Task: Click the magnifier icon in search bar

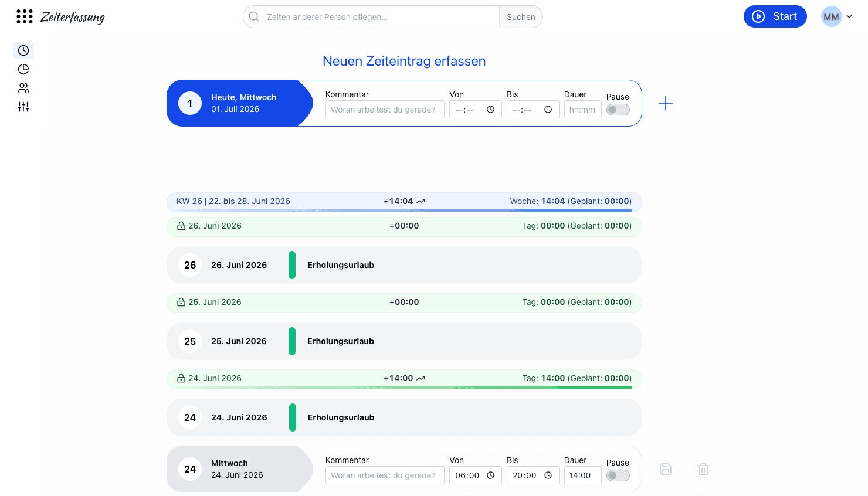Action: point(254,17)
